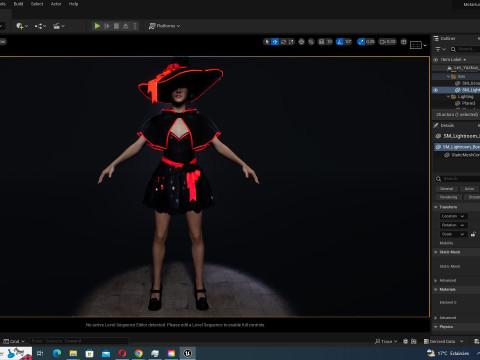The height and width of the screenshot is (360, 480).
Task: Open the Outliner filter options dropdown
Action: click(x=440, y=49)
